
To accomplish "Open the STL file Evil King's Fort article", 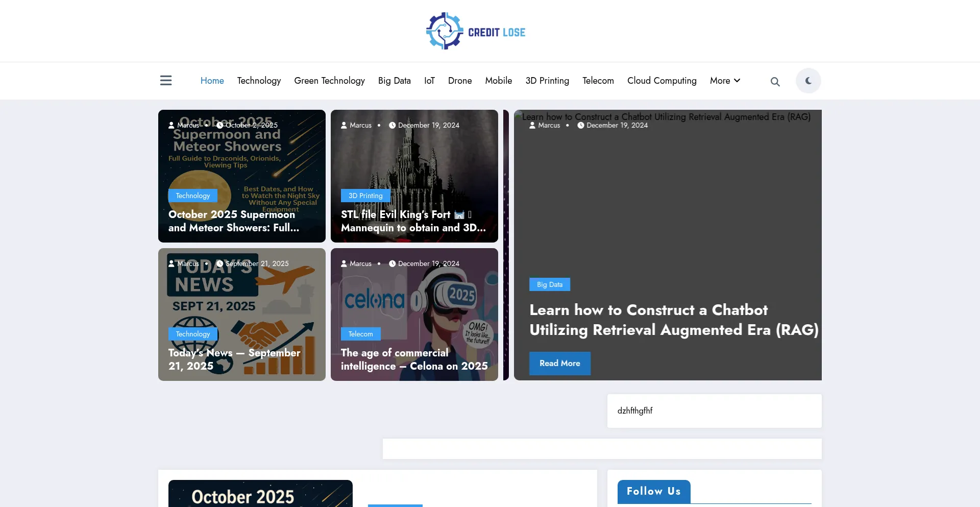I will point(413,221).
